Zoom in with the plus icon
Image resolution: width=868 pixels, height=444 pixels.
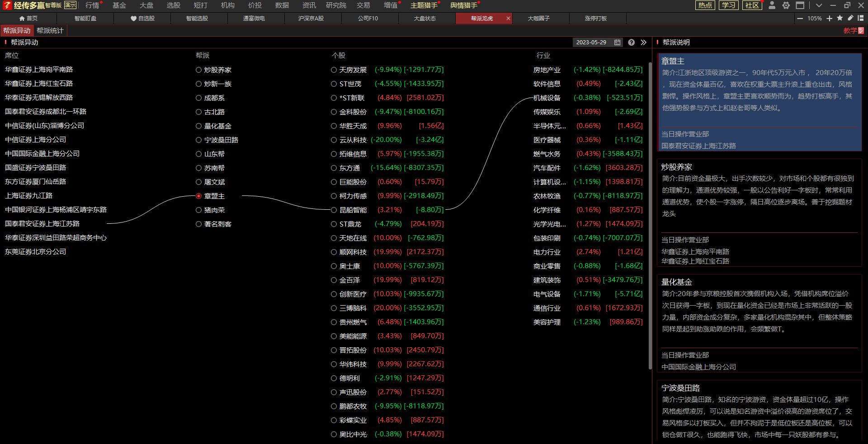click(x=830, y=19)
